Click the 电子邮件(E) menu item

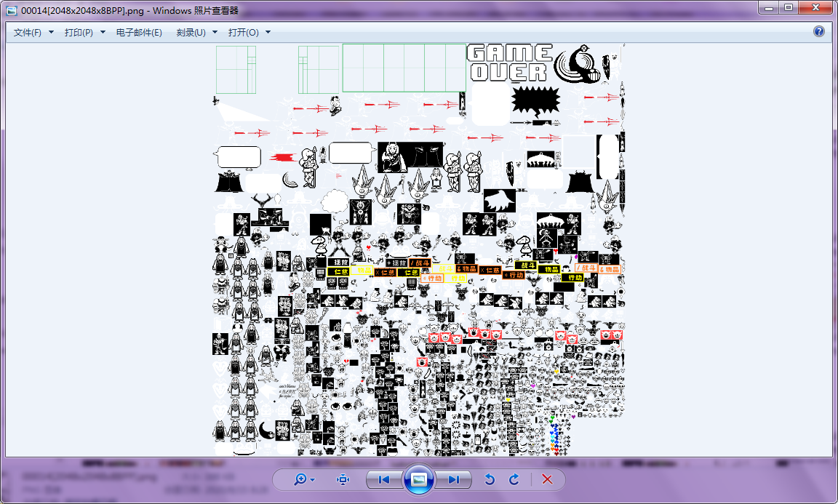[x=139, y=33]
